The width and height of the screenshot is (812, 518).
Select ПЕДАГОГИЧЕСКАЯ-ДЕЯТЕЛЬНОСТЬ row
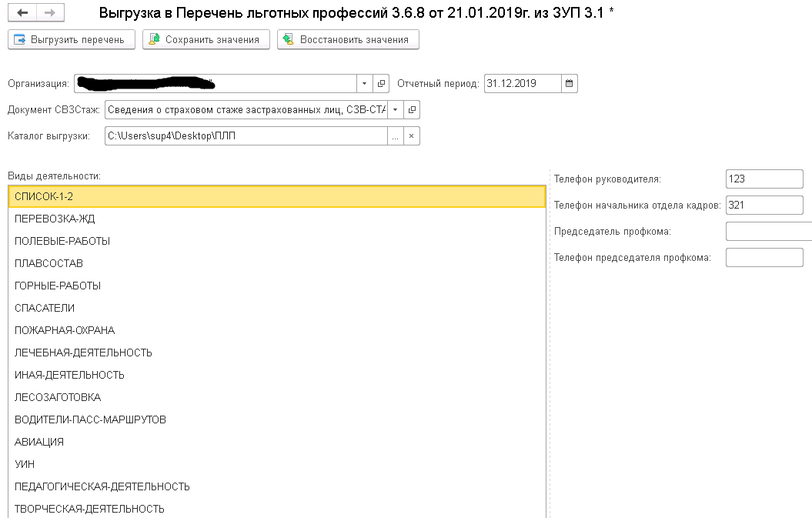click(x=277, y=486)
